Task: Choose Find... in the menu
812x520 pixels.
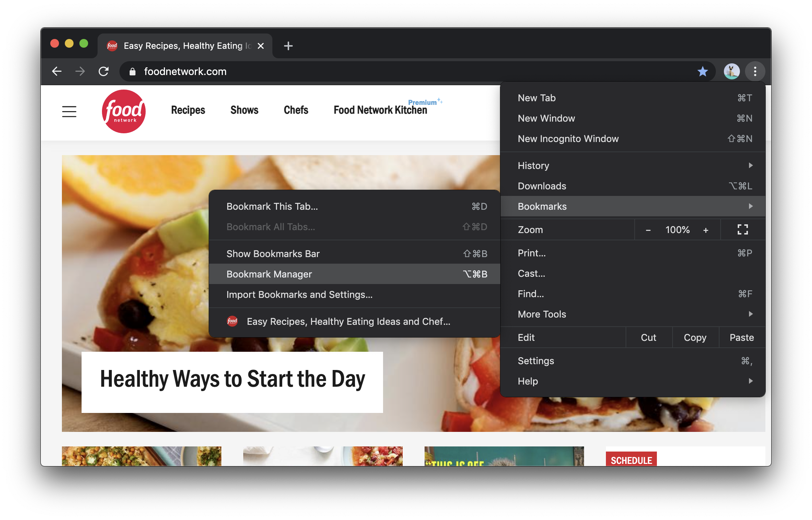Action: pos(633,294)
